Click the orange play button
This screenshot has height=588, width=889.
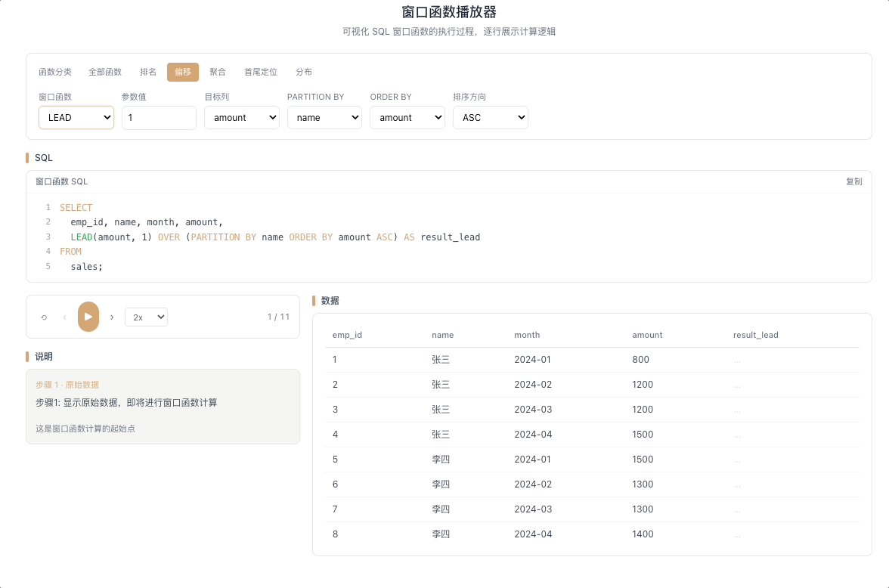88,317
